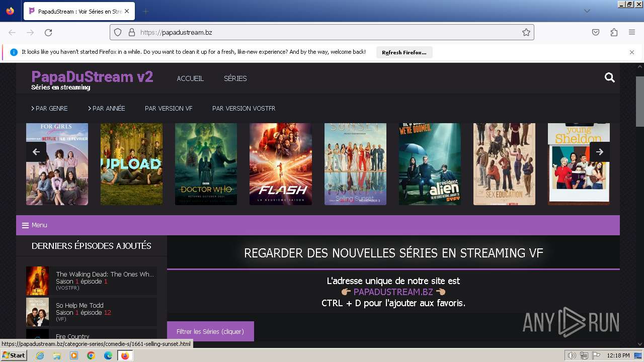Open The Walking Dead episode link

click(x=105, y=275)
